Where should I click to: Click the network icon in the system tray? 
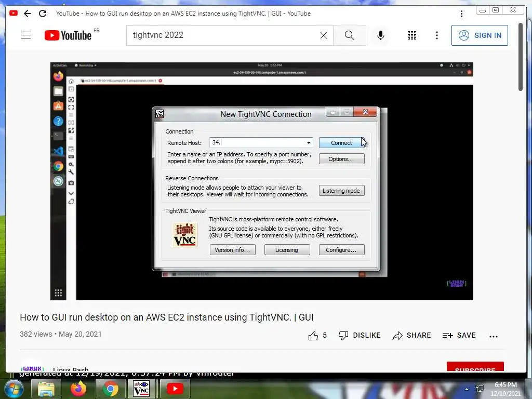pos(480,389)
